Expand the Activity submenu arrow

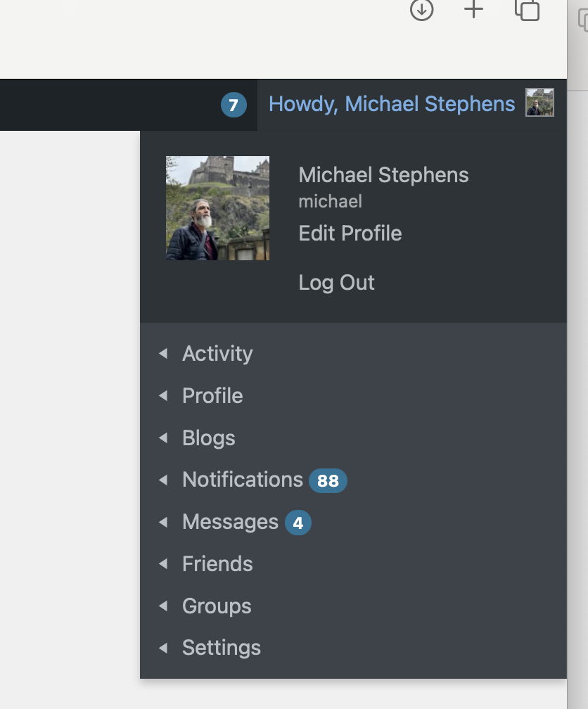(163, 353)
